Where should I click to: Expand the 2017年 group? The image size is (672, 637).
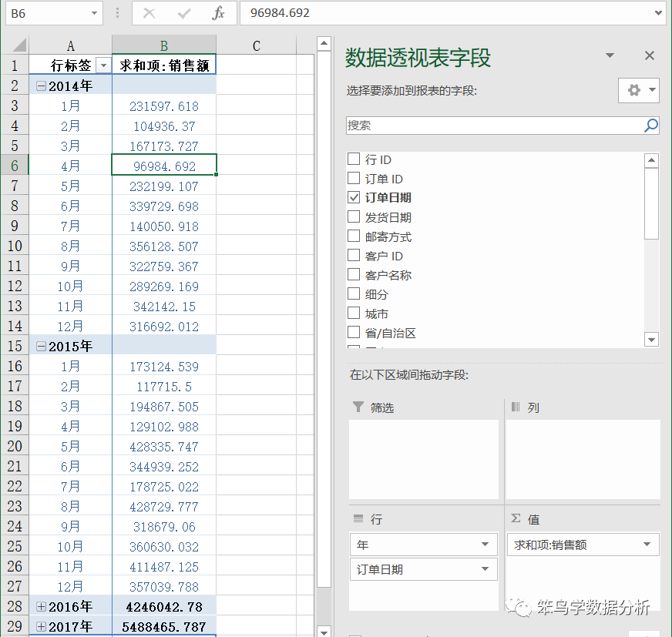coord(41,627)
